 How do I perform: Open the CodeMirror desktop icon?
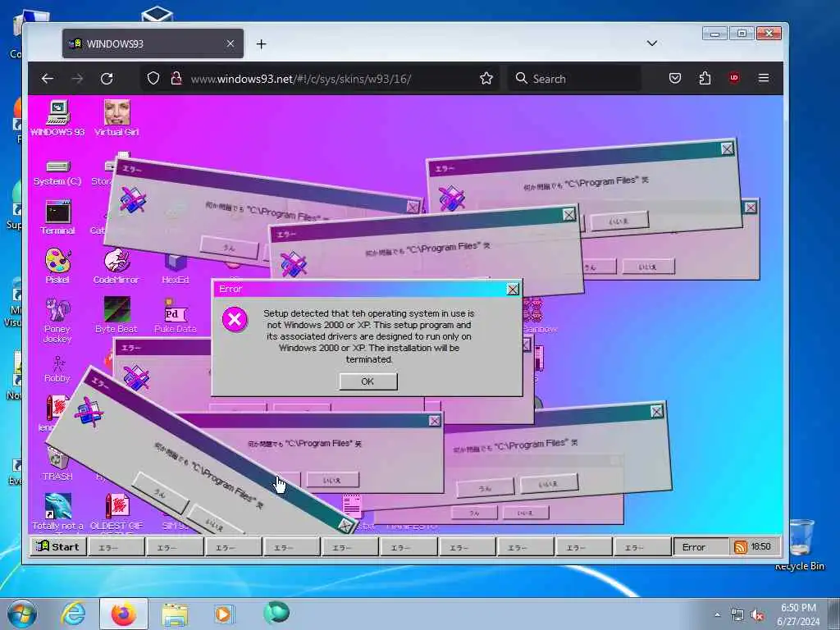116,266
